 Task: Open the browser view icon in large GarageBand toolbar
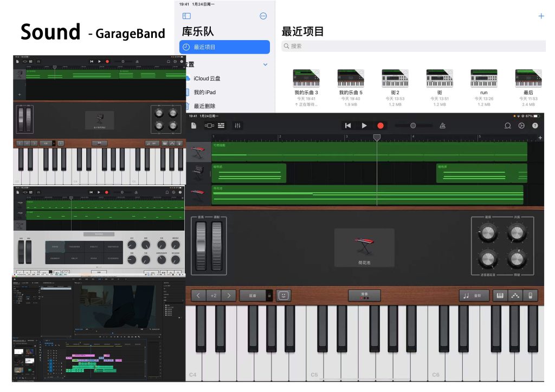click(209, 126)
